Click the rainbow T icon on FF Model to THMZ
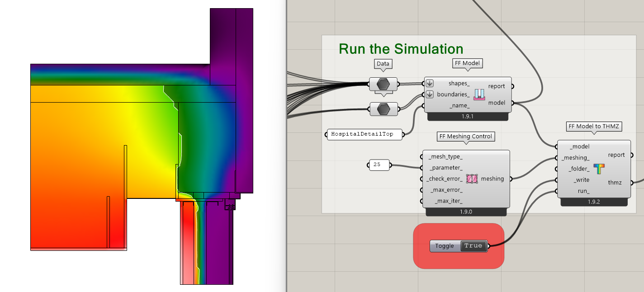This screenshot has height=292, width=644. click(599, 169)
